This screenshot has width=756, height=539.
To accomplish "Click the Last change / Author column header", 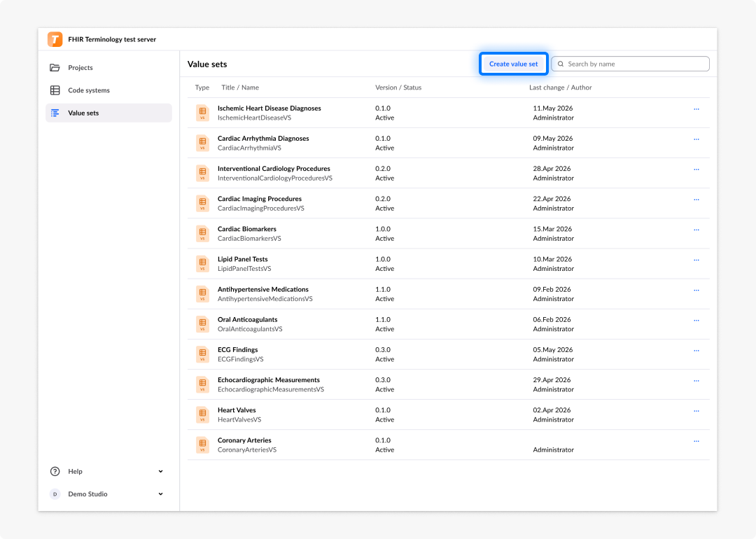I will click(x=560, y=87).
